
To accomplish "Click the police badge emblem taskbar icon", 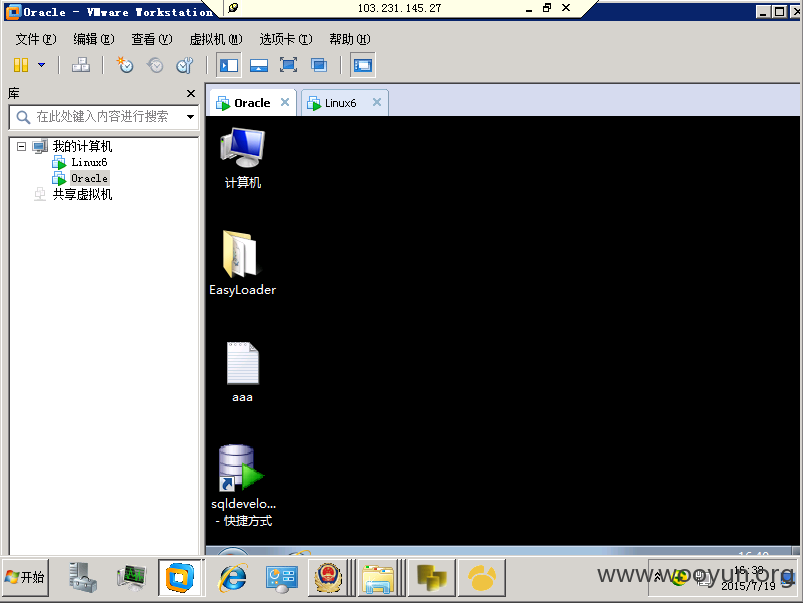I will coord(328,578).
